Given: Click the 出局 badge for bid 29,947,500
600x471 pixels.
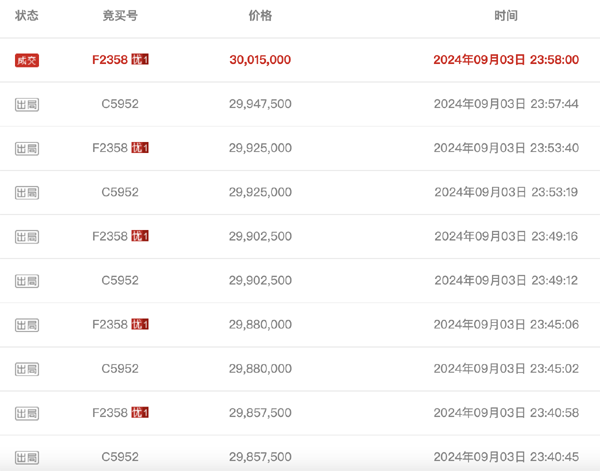Looking at the screenshot, I should pyautogui.click(x=27, y=104).
